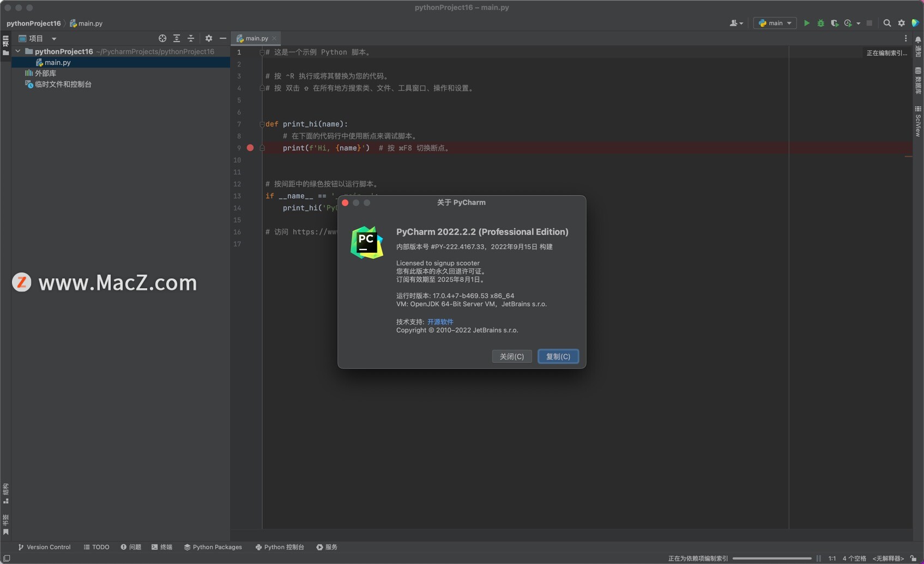
Task: Open the 服务 services tool window
Action: (x=327, y=547)
